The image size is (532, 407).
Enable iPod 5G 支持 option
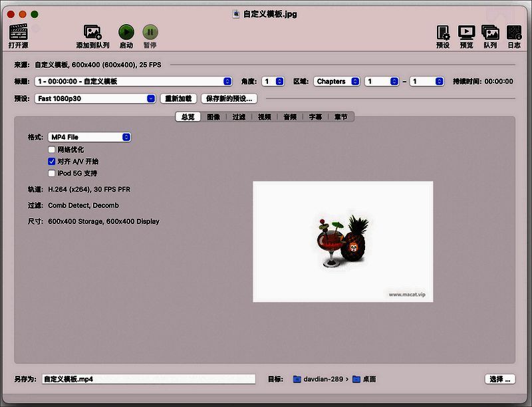(x=51, y=173)
